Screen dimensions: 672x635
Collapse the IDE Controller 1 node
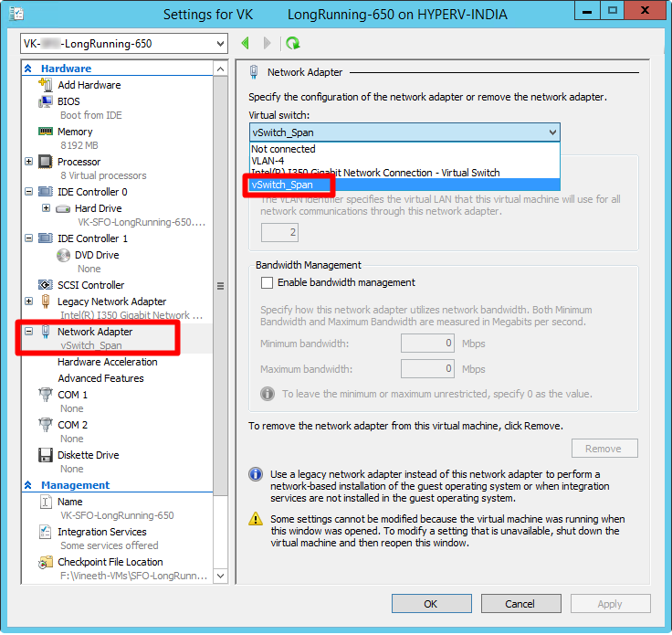28,238
